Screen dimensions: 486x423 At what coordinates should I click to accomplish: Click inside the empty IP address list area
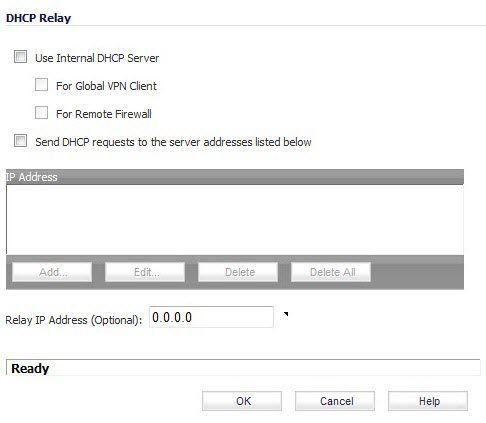235,220
